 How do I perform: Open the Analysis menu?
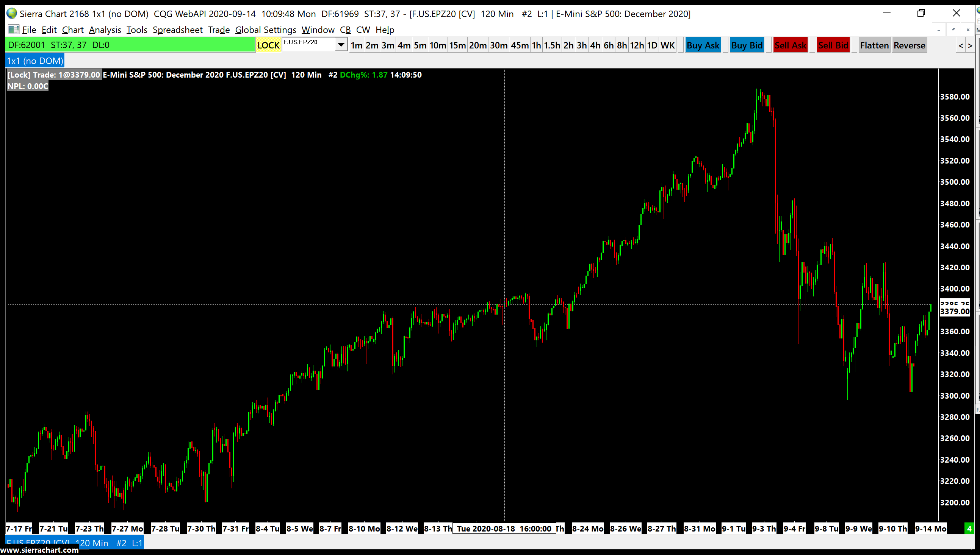(105, 30)
